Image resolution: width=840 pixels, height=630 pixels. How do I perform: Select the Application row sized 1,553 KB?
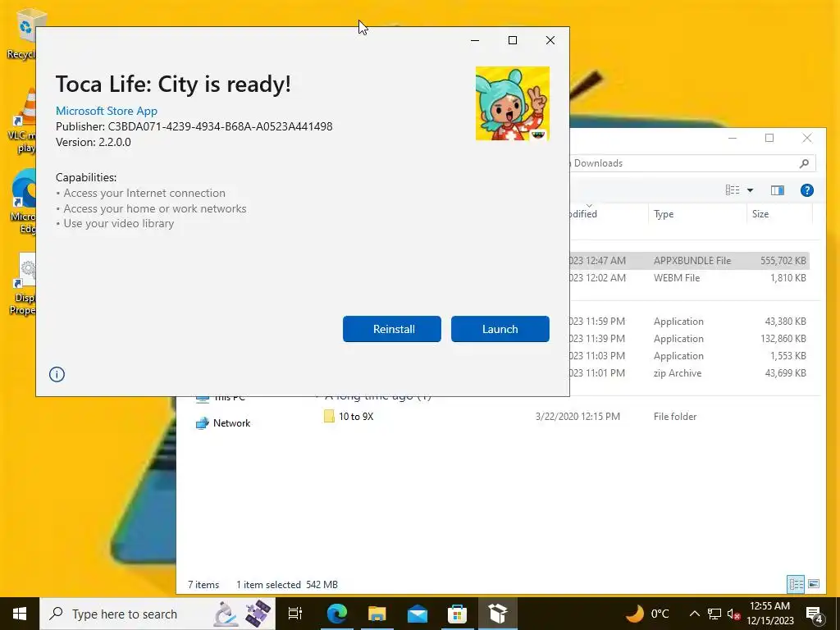[689, 356]
